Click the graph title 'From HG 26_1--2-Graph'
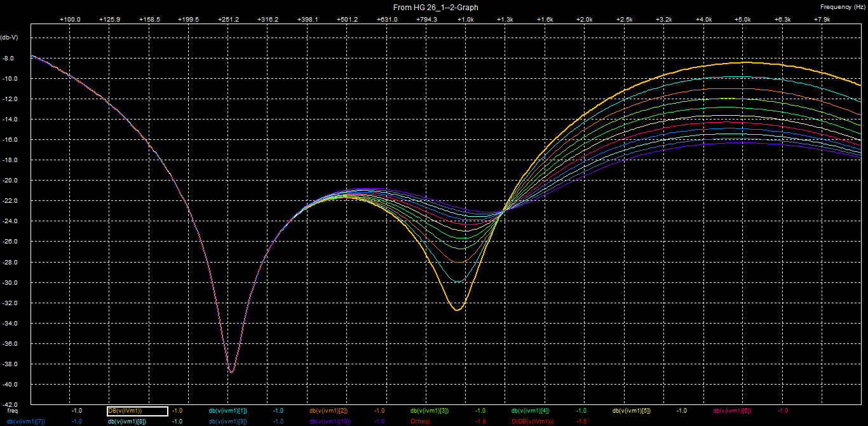 pyautogui.click(x=436, y=8)
